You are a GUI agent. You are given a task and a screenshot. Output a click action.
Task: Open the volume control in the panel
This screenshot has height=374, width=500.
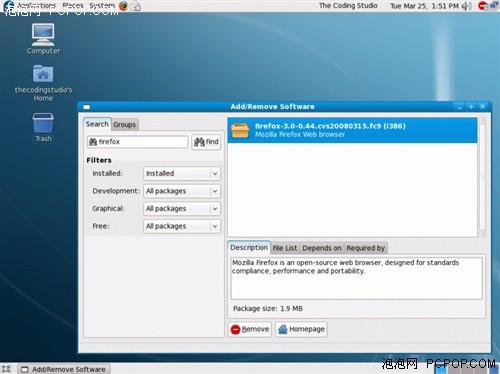pos(467,6)
